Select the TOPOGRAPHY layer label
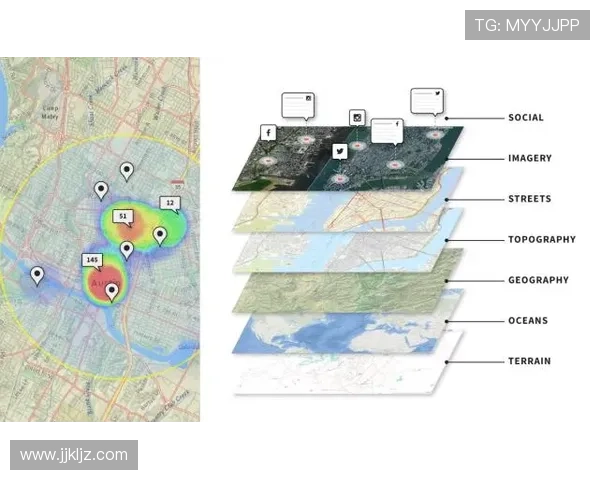 tap(541, 240)
